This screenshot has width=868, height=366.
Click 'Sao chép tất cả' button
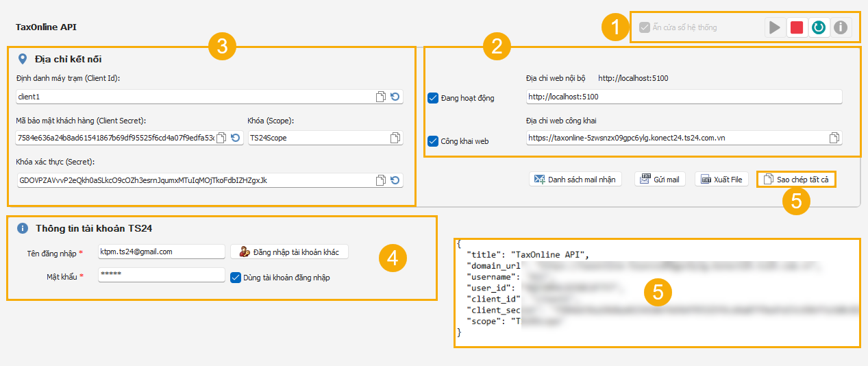[x=796, y=179]
